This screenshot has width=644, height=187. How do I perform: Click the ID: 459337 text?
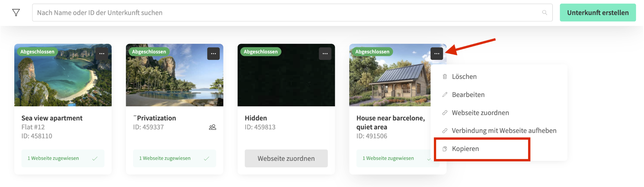[x=148, y=127]
